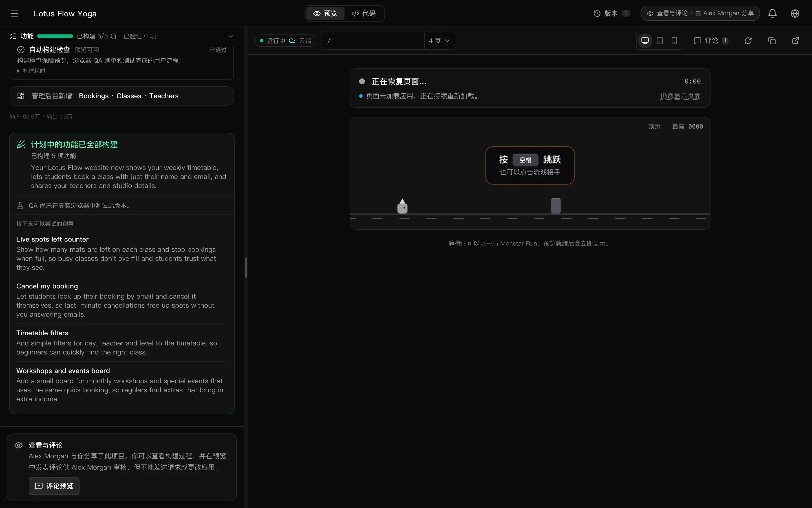
Task: Click the party popper icon
Action: tap(21, 144)
